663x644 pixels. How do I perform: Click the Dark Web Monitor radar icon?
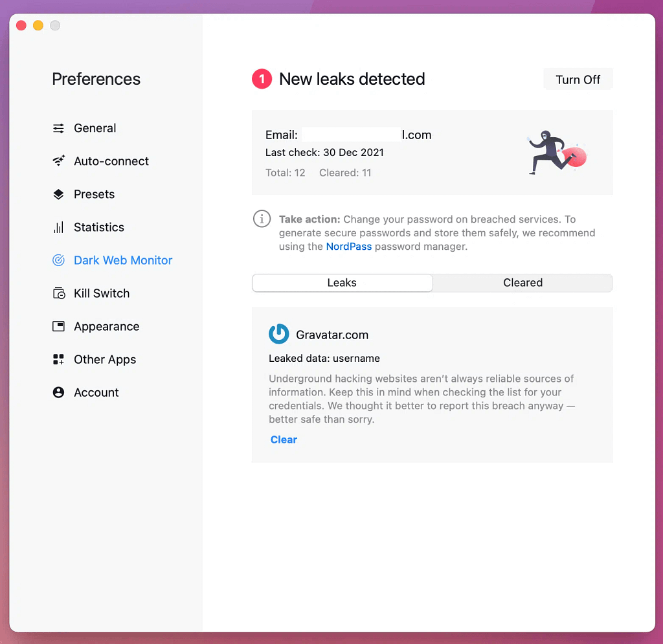coord(58,260)
